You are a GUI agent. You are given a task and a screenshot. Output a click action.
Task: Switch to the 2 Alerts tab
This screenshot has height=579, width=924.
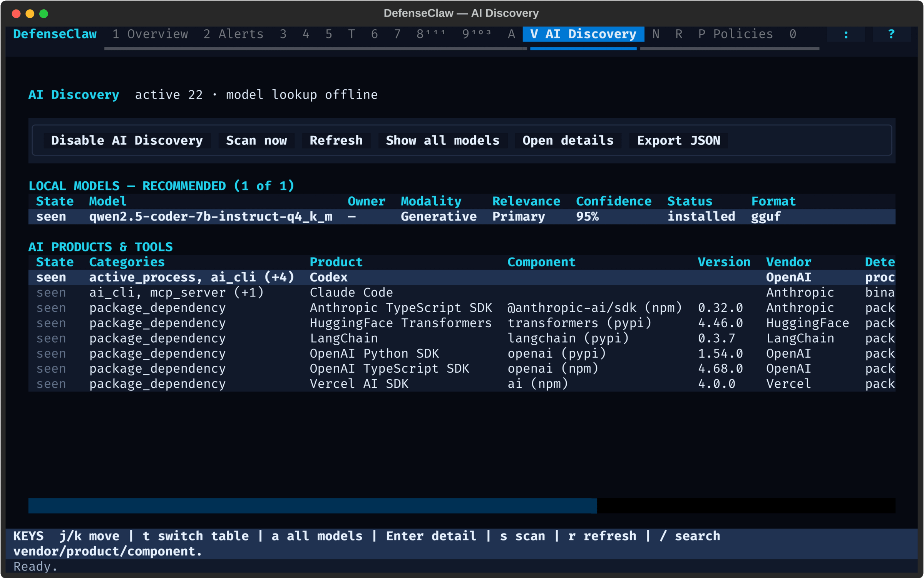pyautogui.click(x=234, y=34)
